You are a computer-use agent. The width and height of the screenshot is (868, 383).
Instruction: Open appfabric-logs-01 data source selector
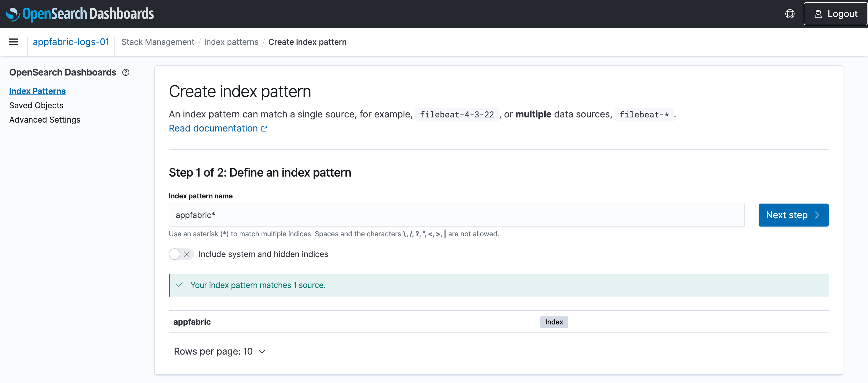pyautogui.click(x=71, y=42)
